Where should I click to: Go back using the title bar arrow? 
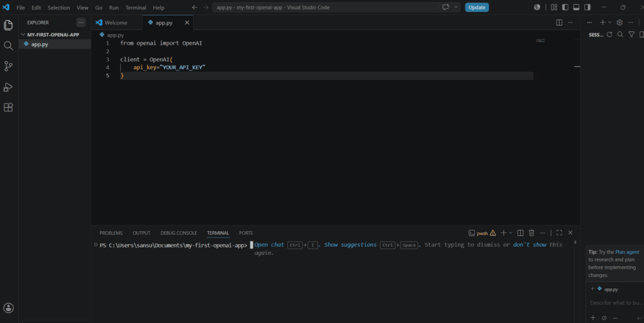(x=195, y=8)
